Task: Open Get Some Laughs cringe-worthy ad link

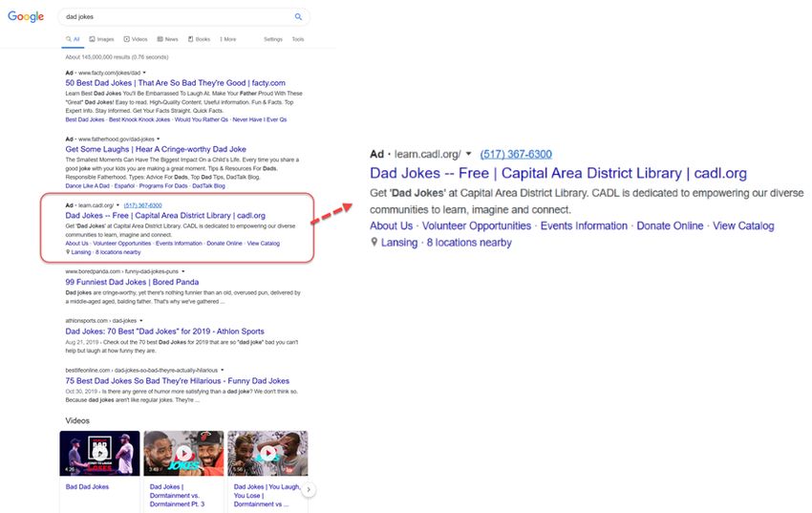Action: point(156,149)
